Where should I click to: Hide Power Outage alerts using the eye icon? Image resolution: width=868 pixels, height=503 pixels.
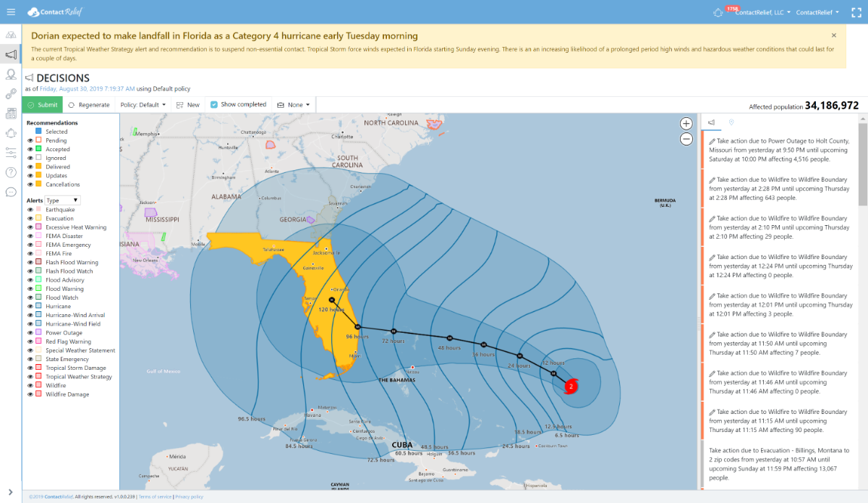click(30, 333)
